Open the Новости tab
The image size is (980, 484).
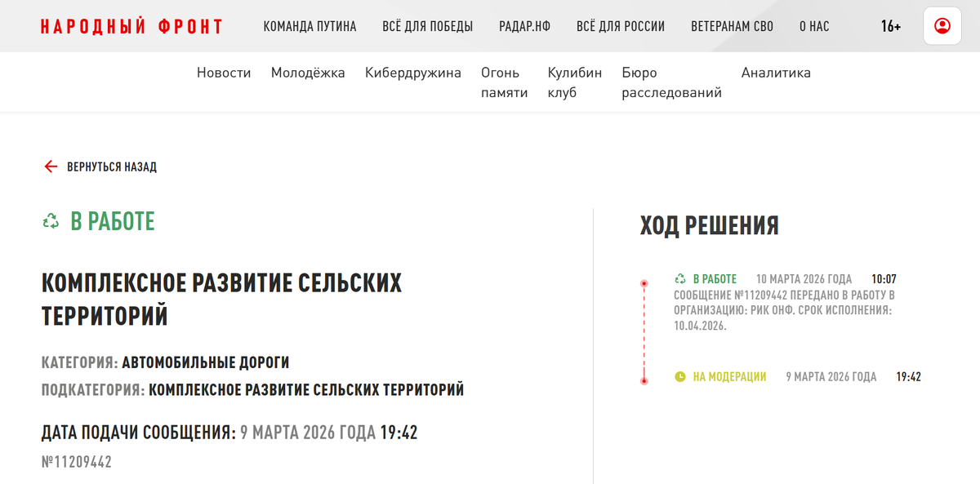click(x=223, y=73)
